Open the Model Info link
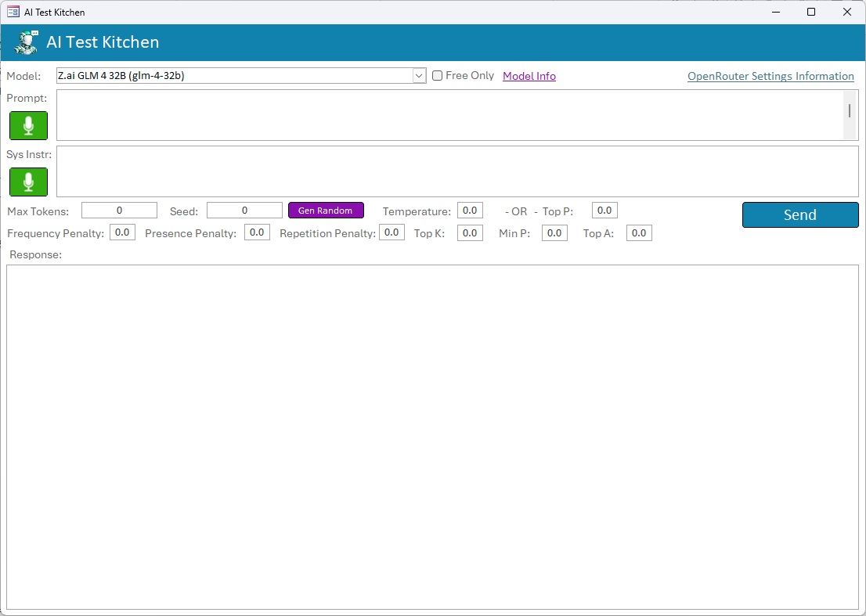 (x=529, y=76)
